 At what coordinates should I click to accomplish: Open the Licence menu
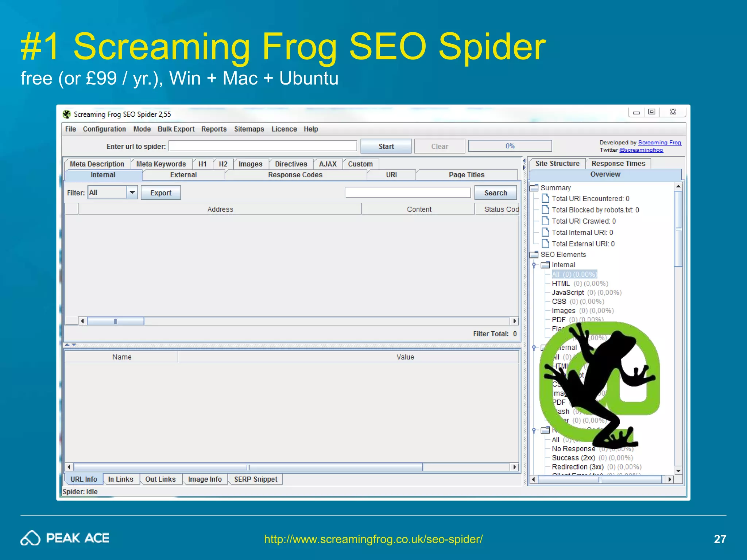[x=284, y=129]
